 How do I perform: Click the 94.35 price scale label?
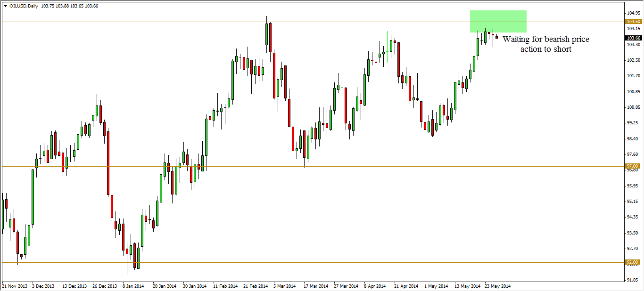633,217
